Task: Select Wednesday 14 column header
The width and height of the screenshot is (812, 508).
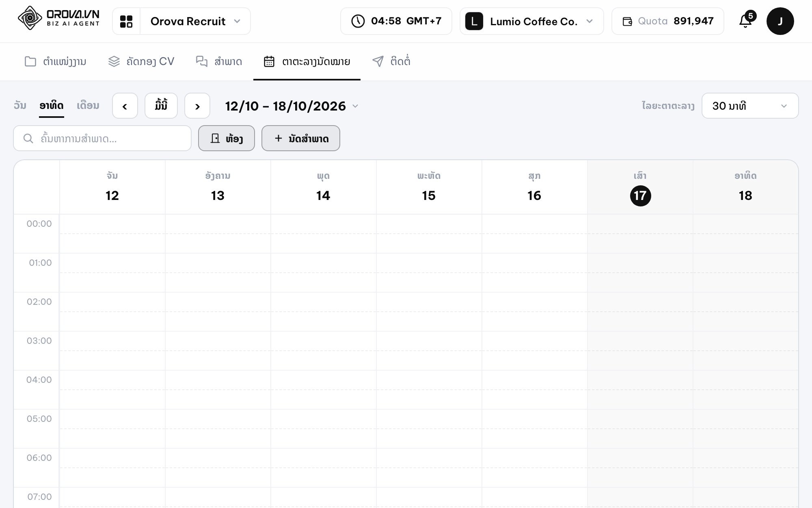Action: tap(324, 187)
